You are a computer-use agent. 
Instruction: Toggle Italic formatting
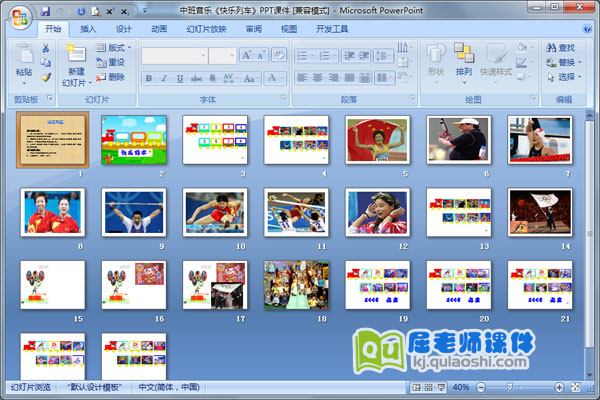[164, 78]
